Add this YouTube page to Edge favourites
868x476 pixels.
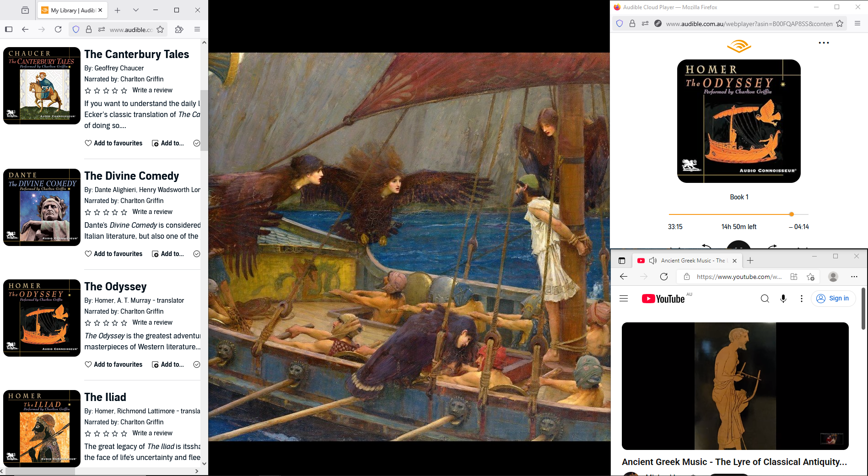[x=810, y=277]
